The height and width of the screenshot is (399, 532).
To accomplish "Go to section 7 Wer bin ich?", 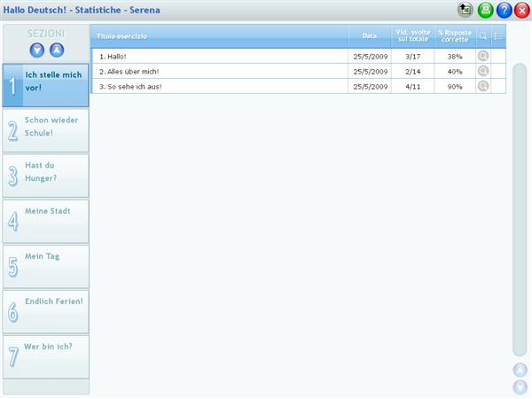I will [45, 356].
